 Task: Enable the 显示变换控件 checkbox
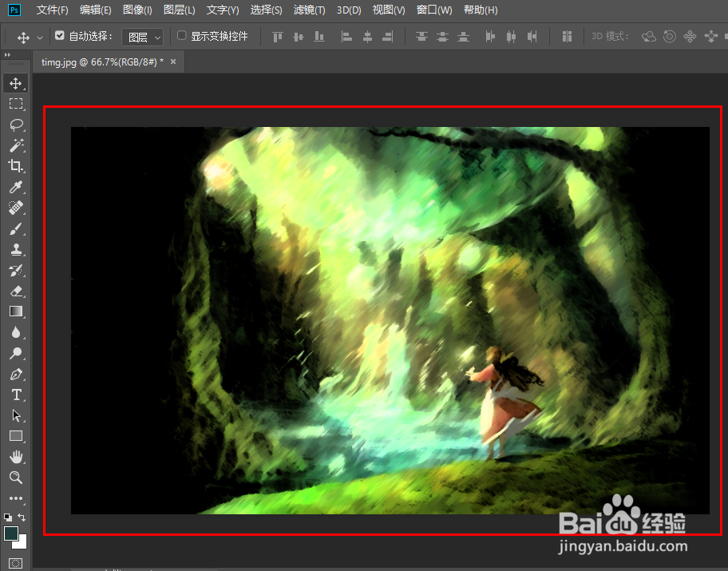pyautogui.click(x=182, y=35)
